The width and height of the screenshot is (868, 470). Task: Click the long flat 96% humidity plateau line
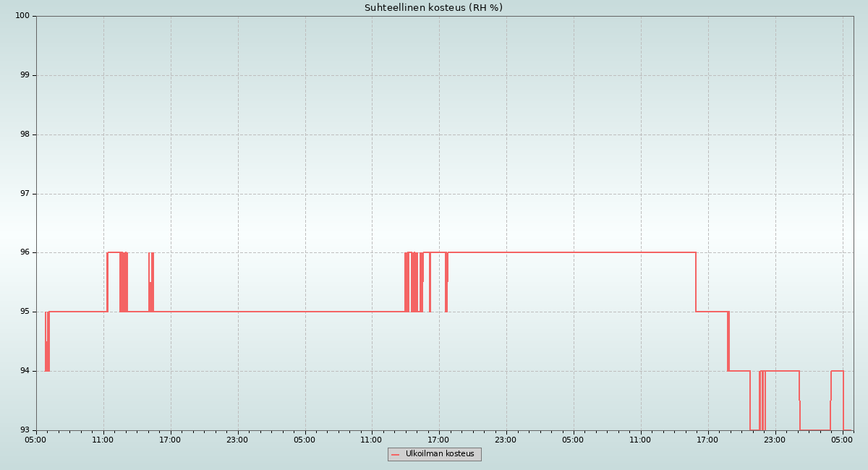click(x=571, y=252)
